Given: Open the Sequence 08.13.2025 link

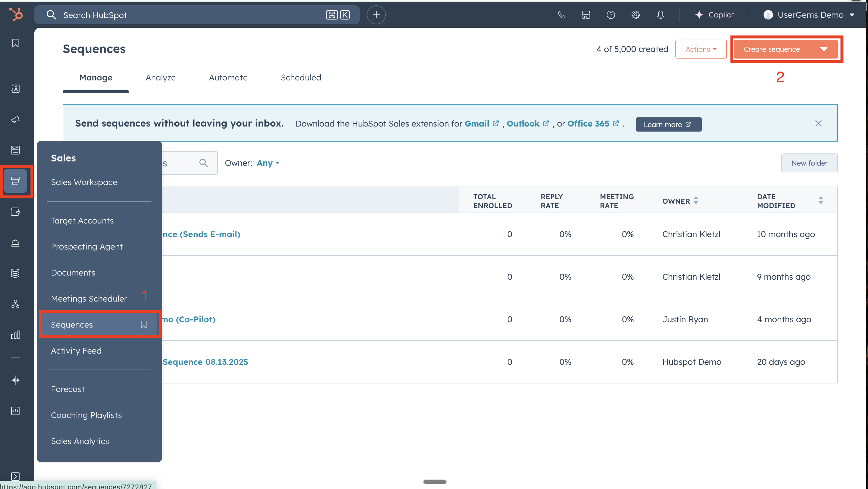Looking at the screenshot, I should (x=205, y=362).
